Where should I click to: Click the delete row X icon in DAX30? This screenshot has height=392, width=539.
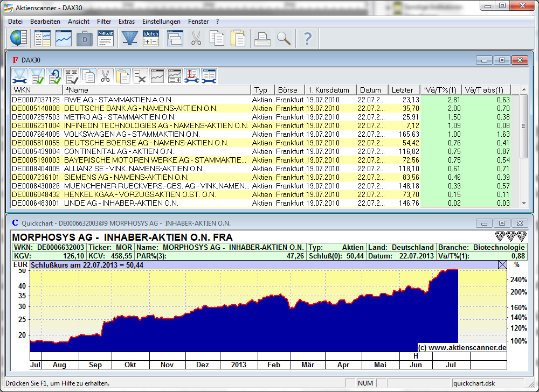140,76
